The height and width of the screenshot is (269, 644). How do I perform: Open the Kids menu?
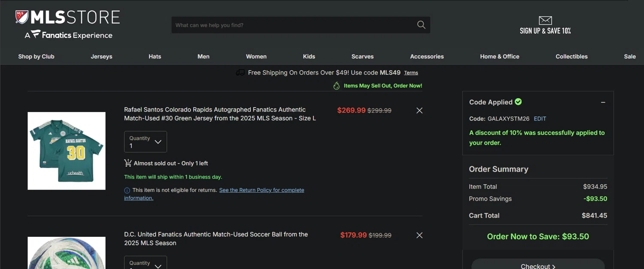pos(309,56)
